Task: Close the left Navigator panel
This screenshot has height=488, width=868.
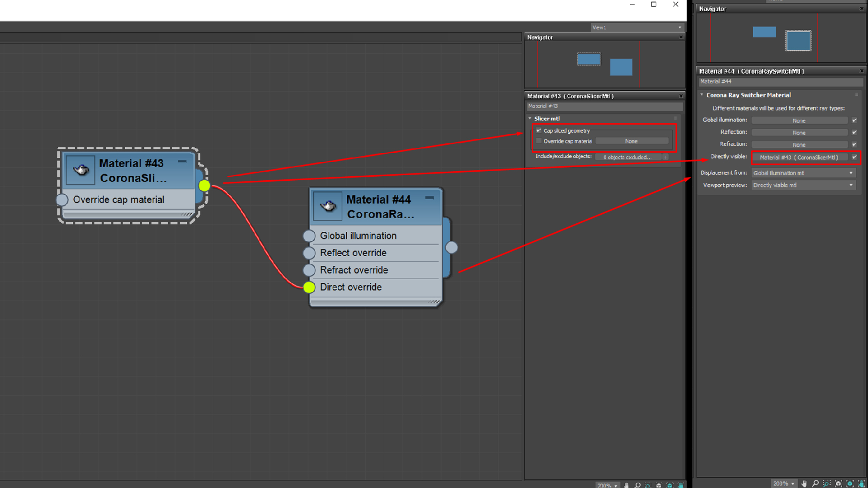Action: tap(681, 37)
